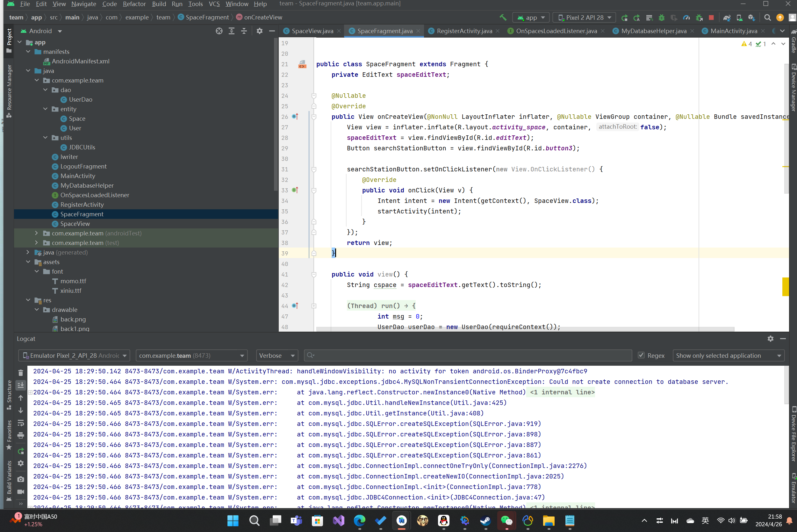Click the Debug app bug icon
The width and height of the screenshot is (797, 532).
(x=661, y=17)
